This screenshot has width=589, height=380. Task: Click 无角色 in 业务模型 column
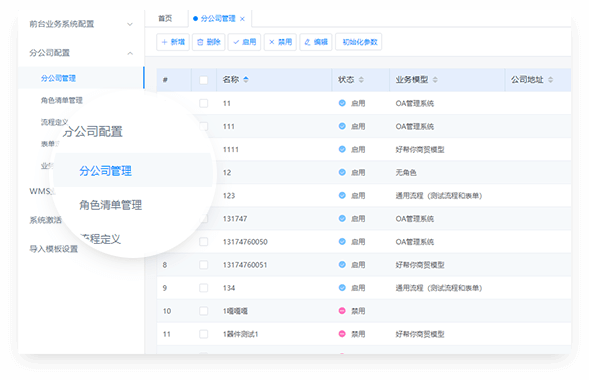point(406,173)
